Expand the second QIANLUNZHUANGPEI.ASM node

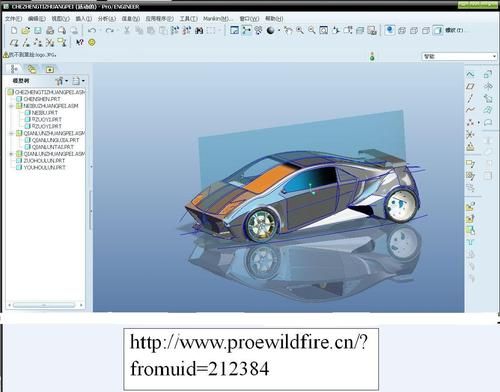(11, 154)
